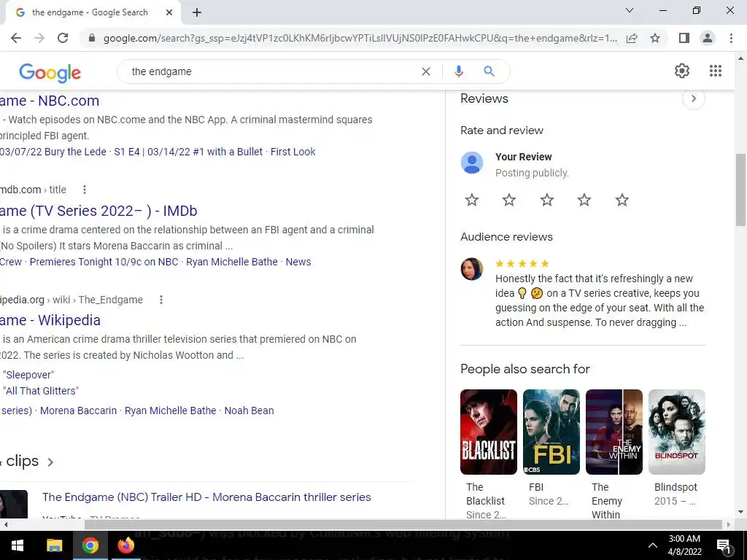Open the taskbar clock and date
The height and width of the screenshot is (560, 747).
(684, 545)
